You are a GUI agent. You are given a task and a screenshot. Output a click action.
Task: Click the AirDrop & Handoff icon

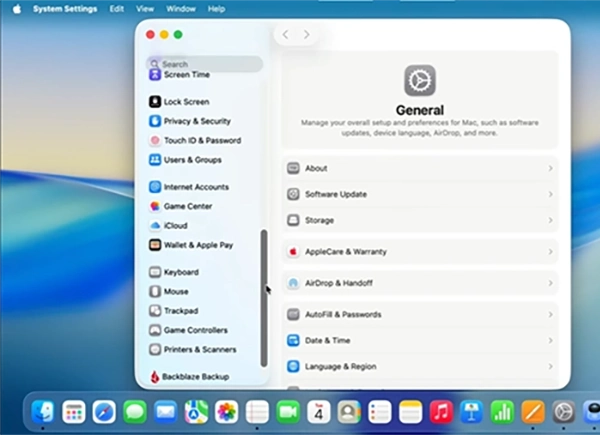pos(293,283)
